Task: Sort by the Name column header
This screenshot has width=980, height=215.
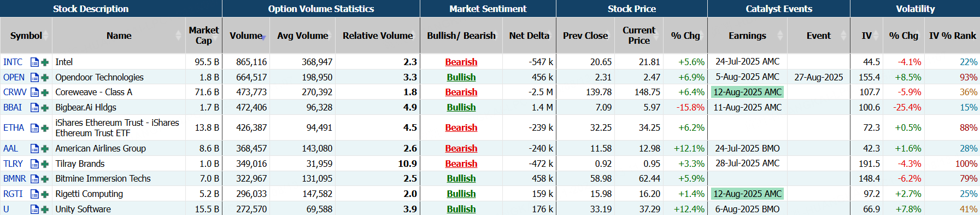Action: (119, 36)
